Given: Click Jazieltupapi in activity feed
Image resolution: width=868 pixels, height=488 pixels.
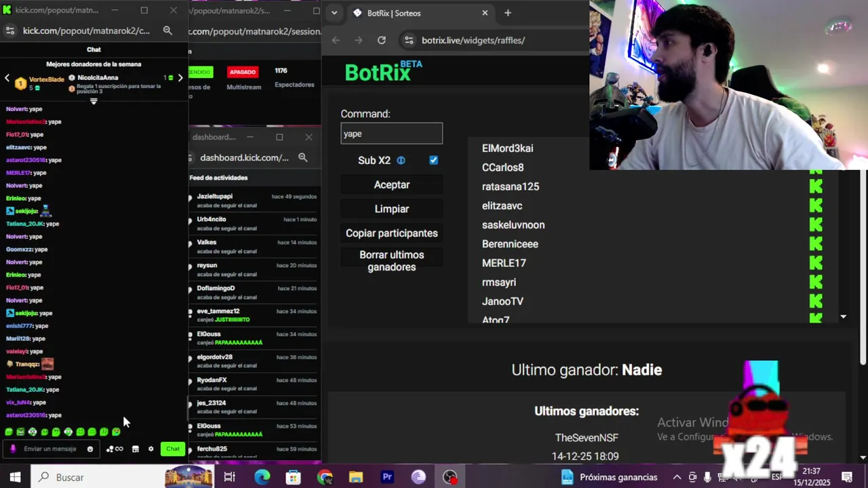Looking at the screenshot, I should tap(214, 197).
